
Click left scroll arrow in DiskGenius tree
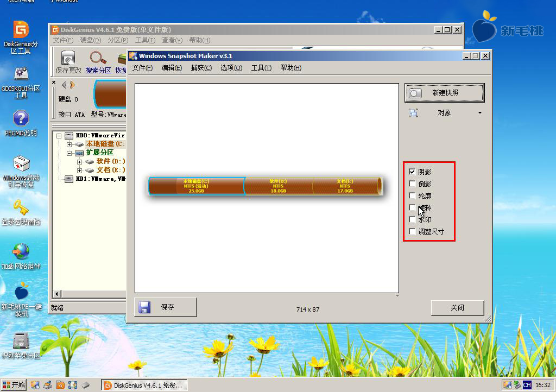pos(56,294)
